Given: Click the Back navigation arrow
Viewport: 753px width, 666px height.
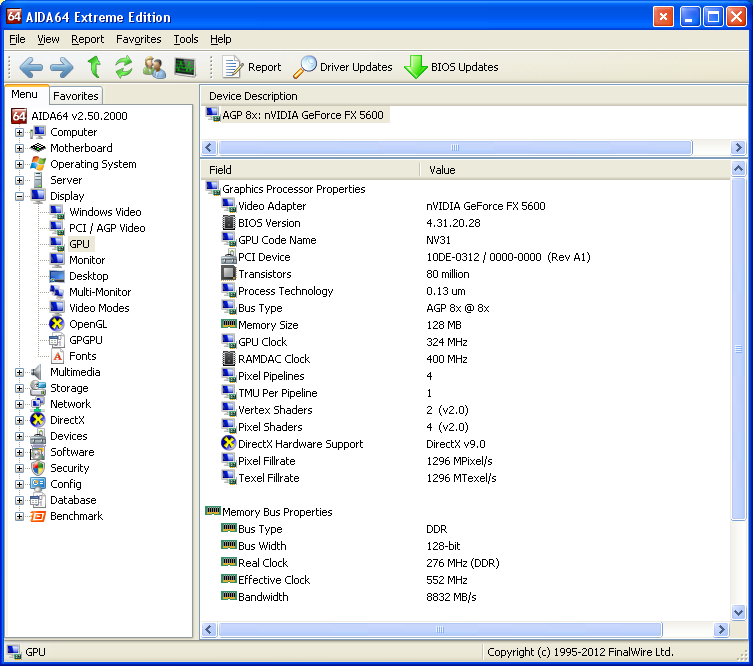Looking at the screenshot, I should (x=31, y=67).
